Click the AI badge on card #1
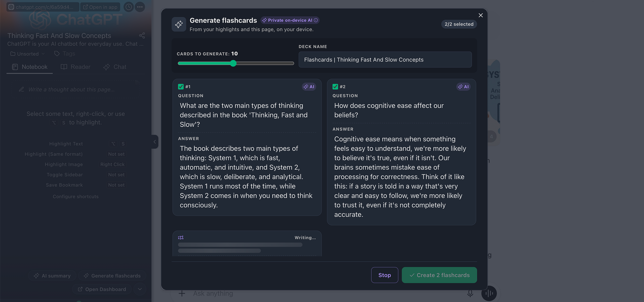Image resolution: width=644 pixels, height=302 pixels. 309,87
